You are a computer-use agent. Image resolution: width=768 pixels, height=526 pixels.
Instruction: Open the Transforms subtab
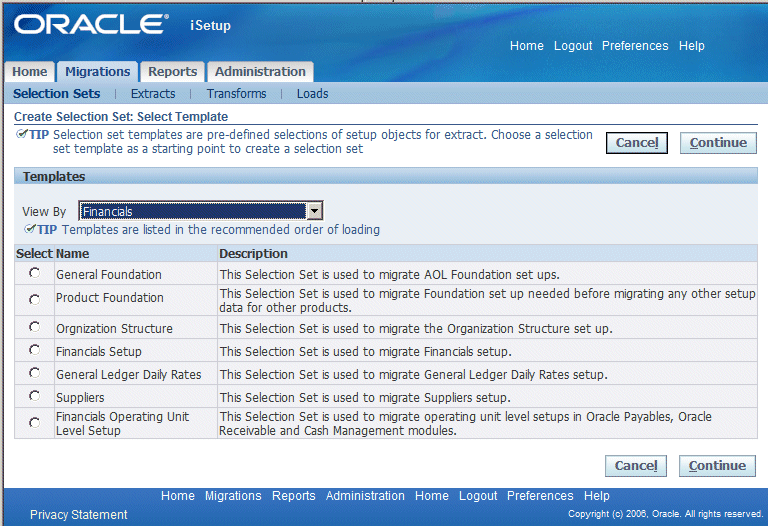(x=237, y=94)
